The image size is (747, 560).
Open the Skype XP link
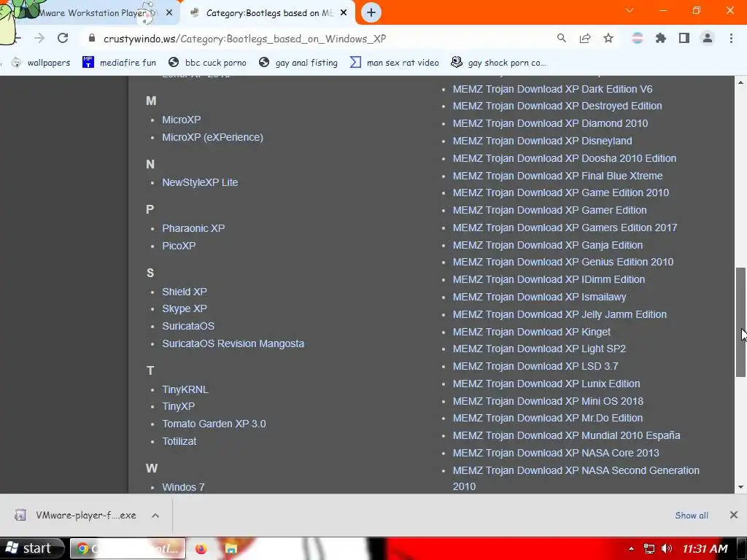point(185,308)
